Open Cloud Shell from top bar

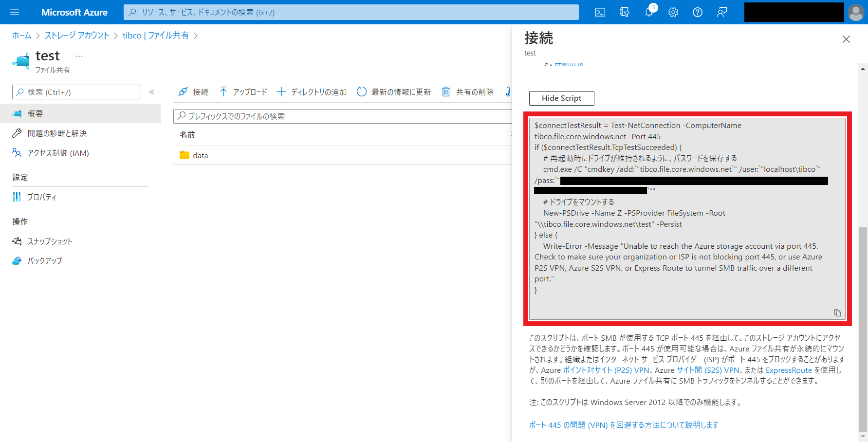(600, 12)
